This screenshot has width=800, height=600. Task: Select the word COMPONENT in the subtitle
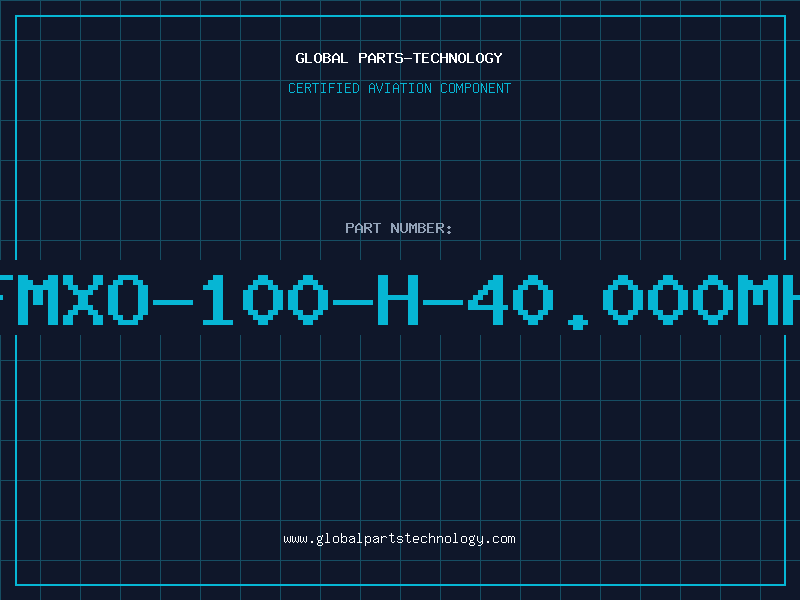tap(476, 88)
